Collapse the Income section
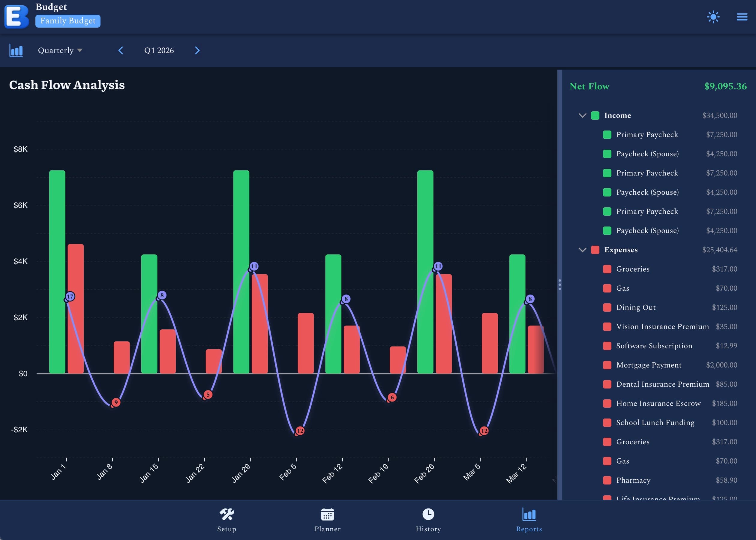This screenshot has height=540, width=756. [x=583, y=115]
